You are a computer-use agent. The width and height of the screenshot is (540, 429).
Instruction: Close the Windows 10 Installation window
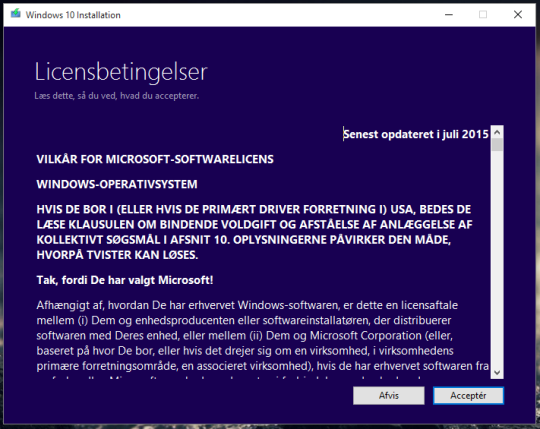[518, 14]
